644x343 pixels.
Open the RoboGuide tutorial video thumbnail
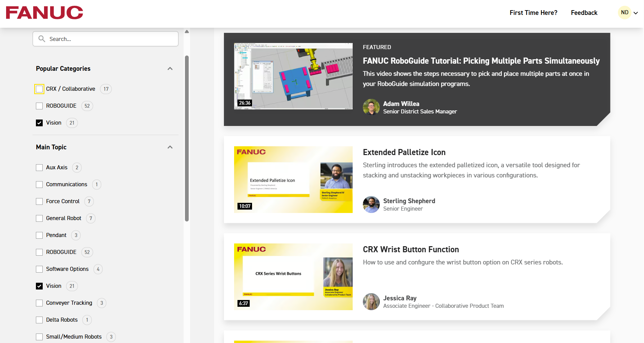pyautogui.click(x=293, y=76)
